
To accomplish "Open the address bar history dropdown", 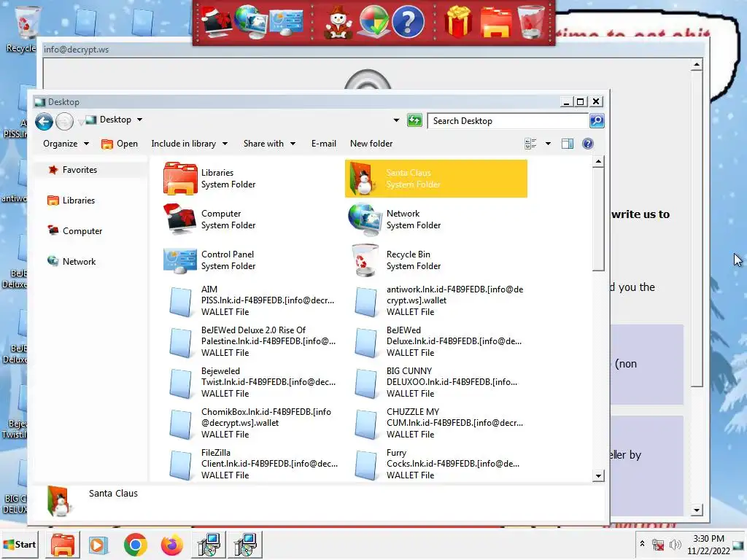I will click(396, 120).
